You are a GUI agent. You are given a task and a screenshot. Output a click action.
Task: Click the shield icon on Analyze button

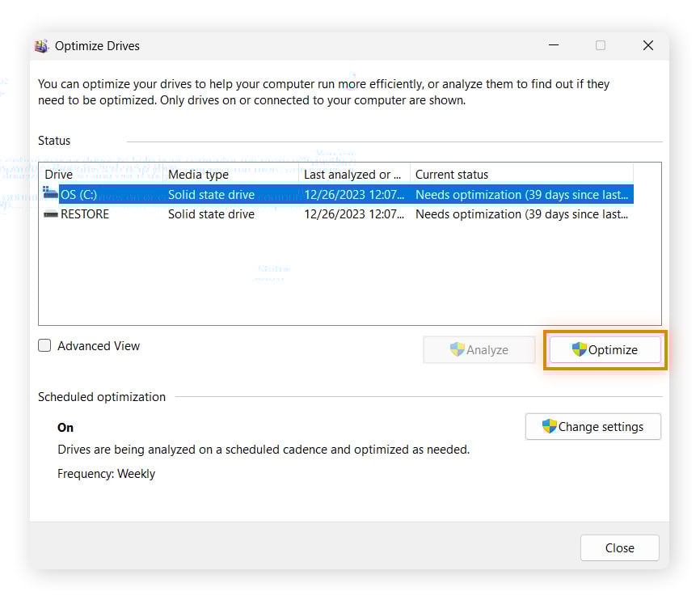pos(458,350)
